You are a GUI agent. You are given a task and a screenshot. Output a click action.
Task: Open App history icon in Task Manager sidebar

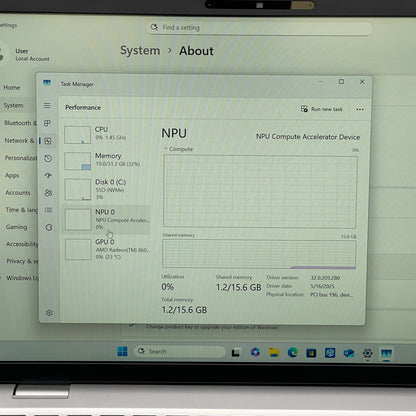[48, 158]
